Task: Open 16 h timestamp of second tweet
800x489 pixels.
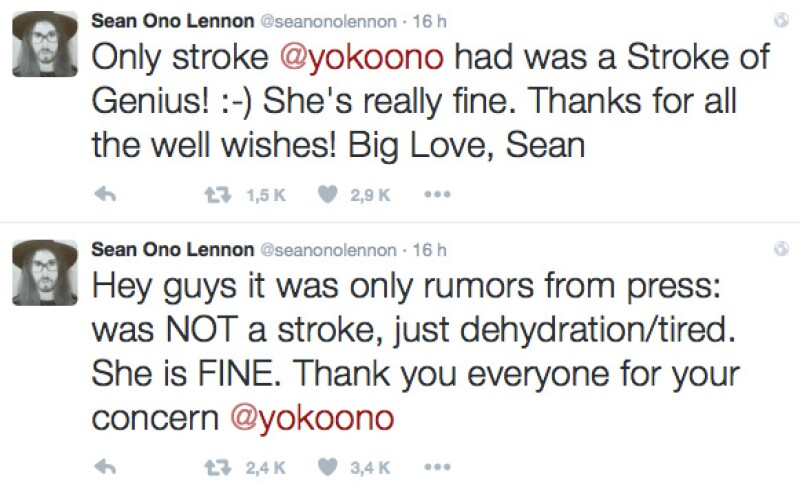Action: [x=430, y=250]
